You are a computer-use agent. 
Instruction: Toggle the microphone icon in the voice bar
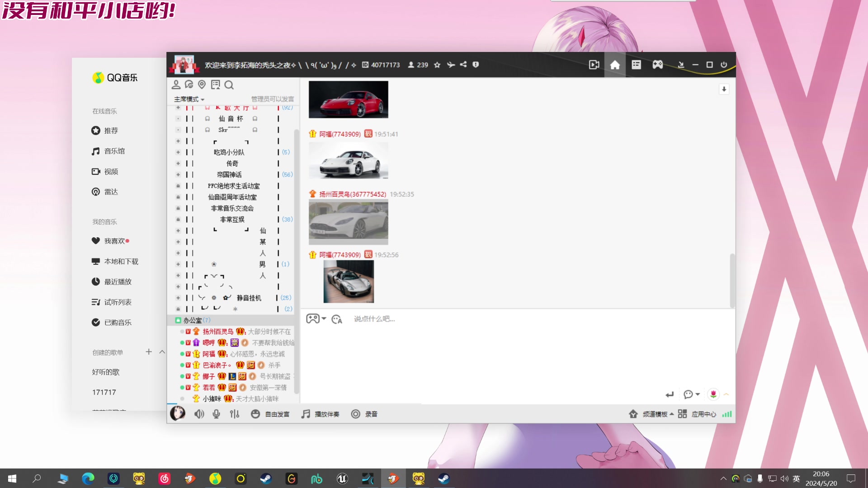pos(217,414)
